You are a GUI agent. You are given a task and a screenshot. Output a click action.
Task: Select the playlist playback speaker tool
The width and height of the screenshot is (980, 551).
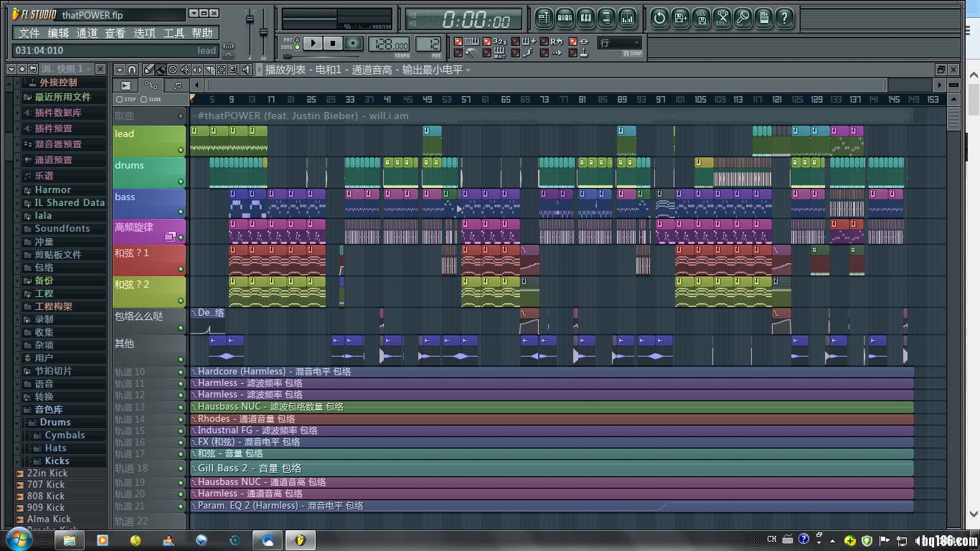pyautogui.click(x=246, y=70)
